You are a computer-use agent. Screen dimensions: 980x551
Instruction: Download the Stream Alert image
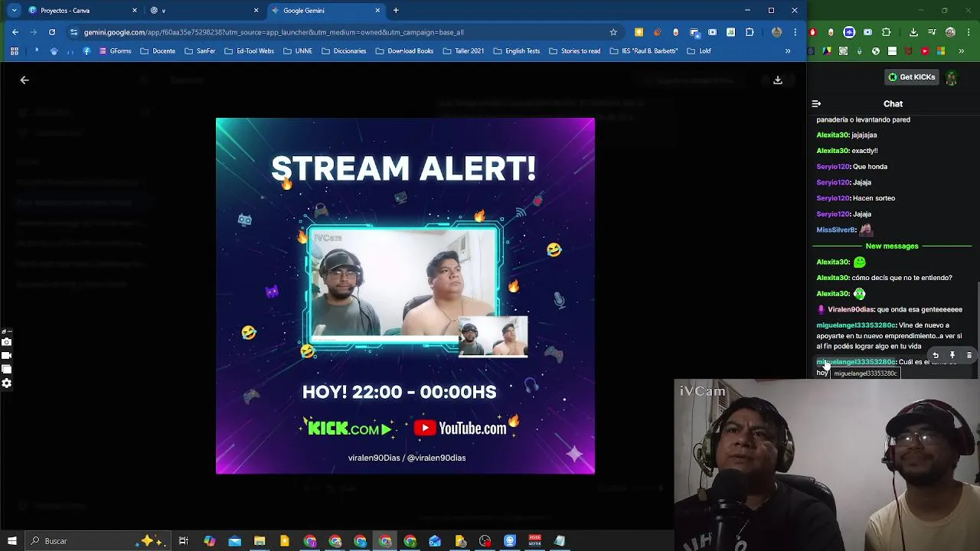778,80
